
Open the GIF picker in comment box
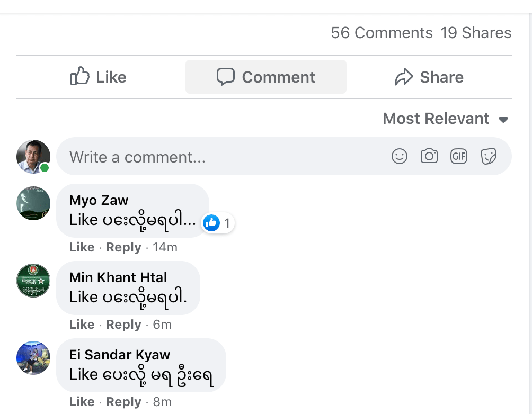click(459, 156)
